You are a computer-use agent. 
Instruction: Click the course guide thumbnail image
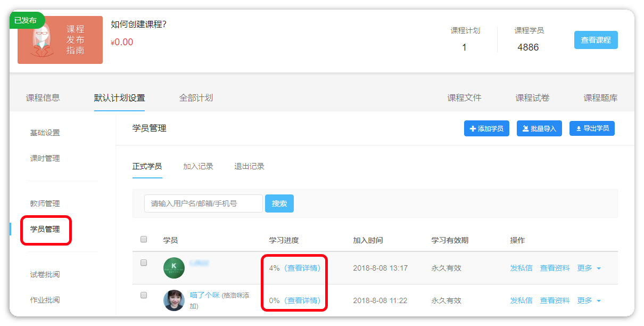click(x=60, y=40)
